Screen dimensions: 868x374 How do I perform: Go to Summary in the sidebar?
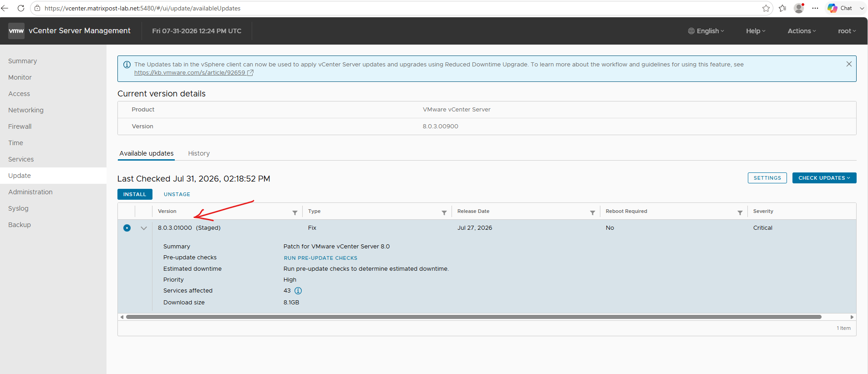53,61
